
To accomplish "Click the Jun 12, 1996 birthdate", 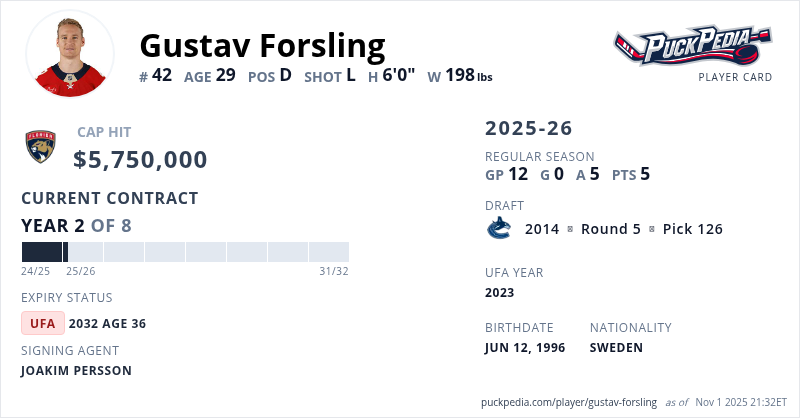I will pyautogui.click(x=525, y=348).
